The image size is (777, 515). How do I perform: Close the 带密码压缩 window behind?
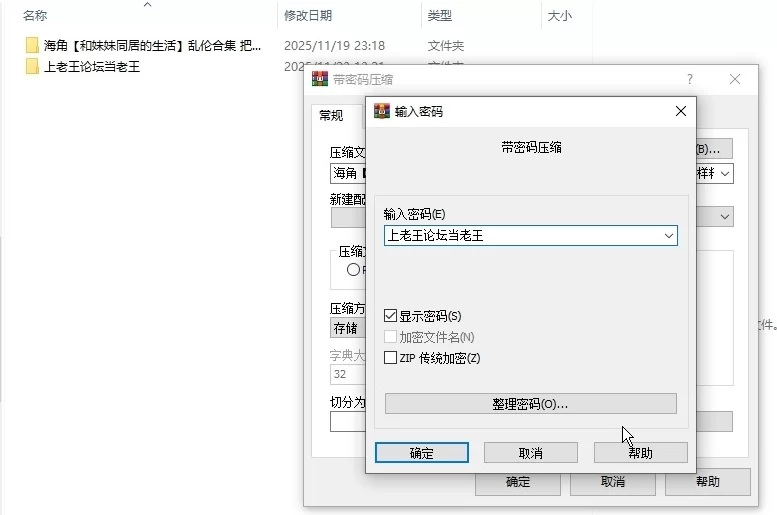click(735, 79)
